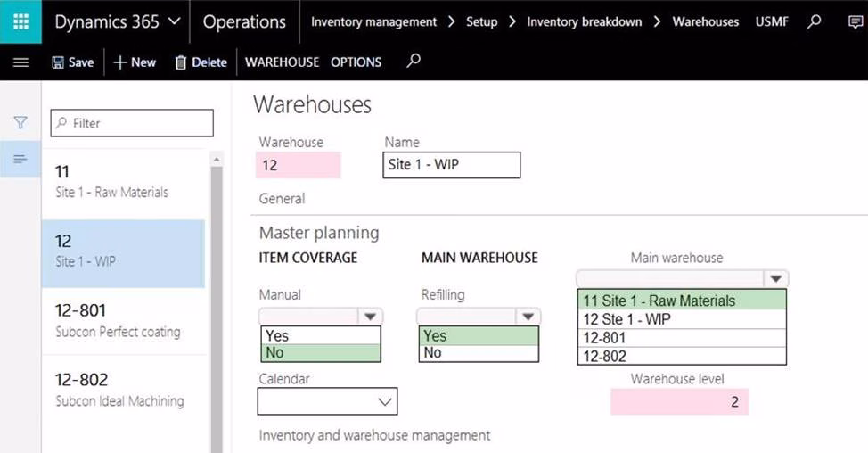Open the Calendar combo box
Viewport: 868px width, 453px height.
327,401
